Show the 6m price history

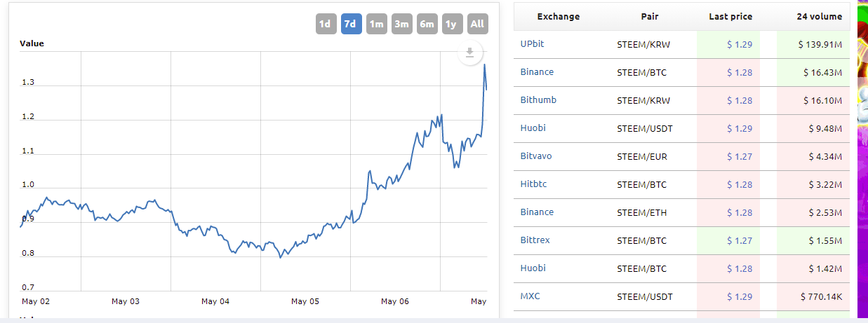tap(427, 24)
